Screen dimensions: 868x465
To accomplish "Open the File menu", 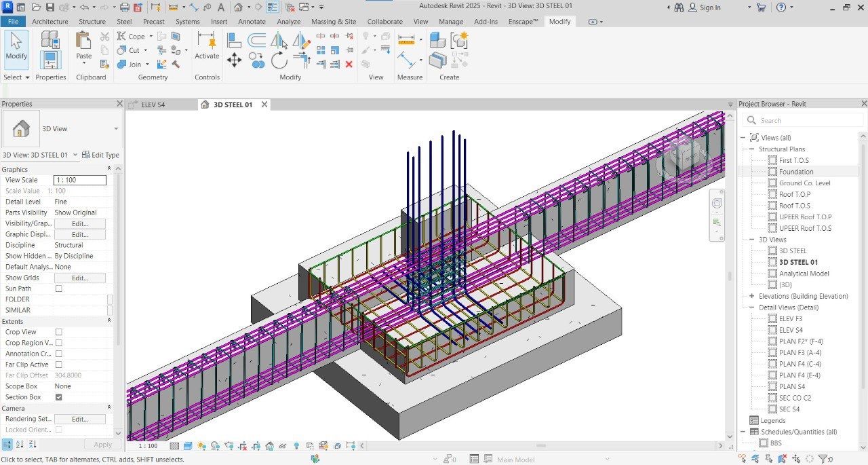I will (x=12, y=22).
